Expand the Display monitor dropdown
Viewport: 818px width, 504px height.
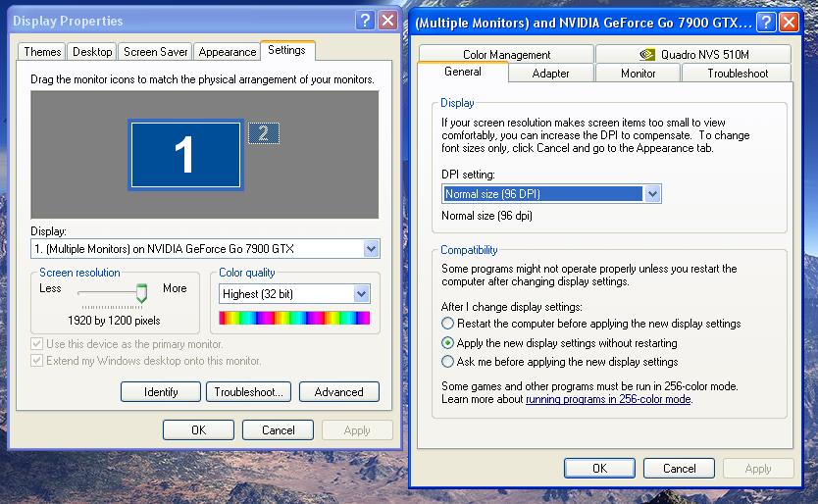pyautogui.click(x=371, y=249)
